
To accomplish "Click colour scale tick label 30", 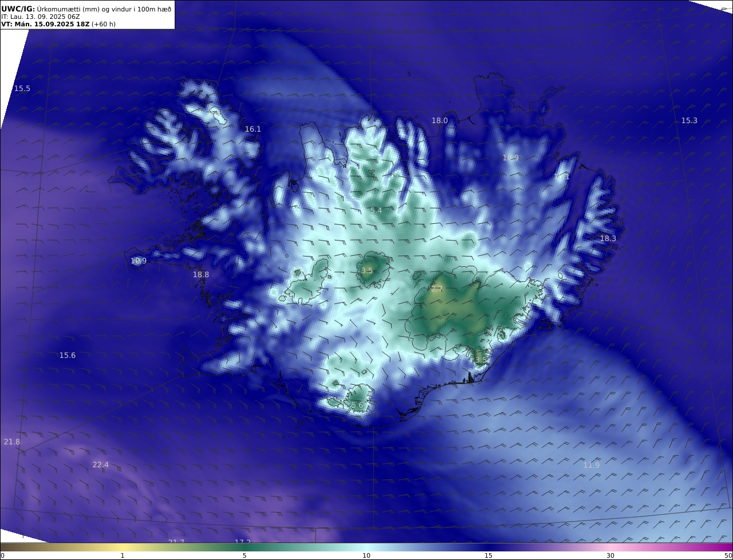I will 610,556.
